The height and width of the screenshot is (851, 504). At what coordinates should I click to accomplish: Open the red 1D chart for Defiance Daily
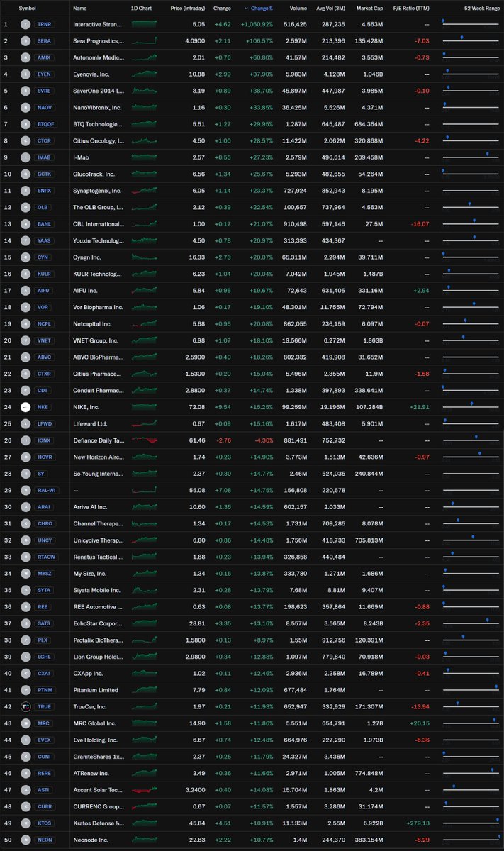(145, 440)
